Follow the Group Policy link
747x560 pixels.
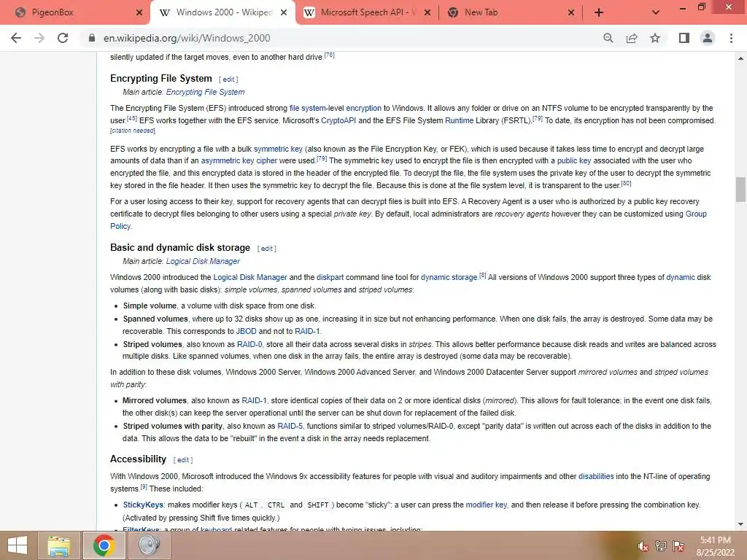[695, 214]
